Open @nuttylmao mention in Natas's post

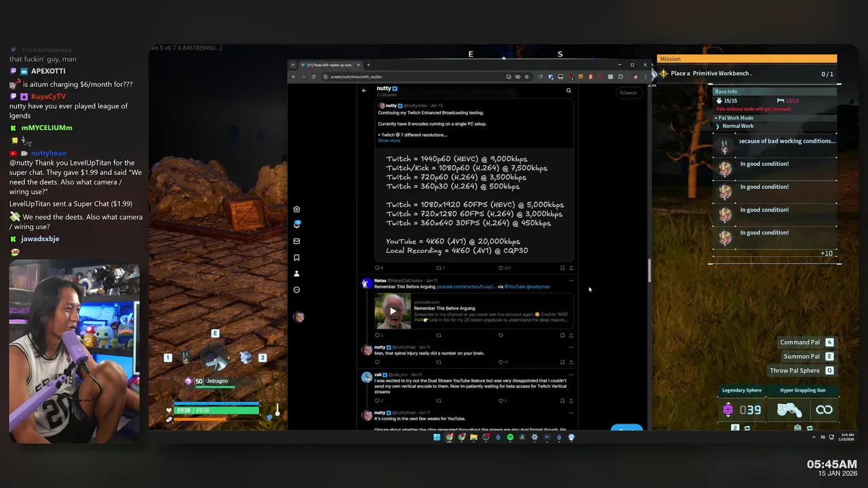538,287
